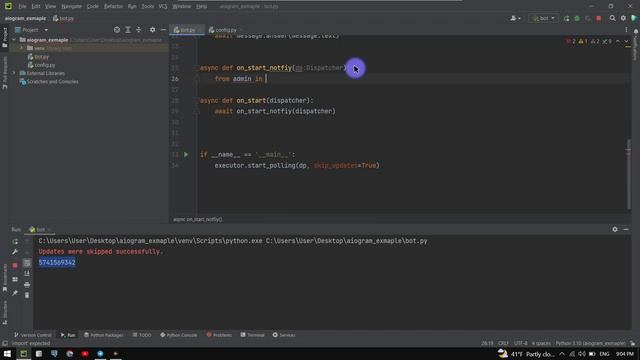Open TODO tool window
Screen dimensions: 640x360
coord(142,335)
